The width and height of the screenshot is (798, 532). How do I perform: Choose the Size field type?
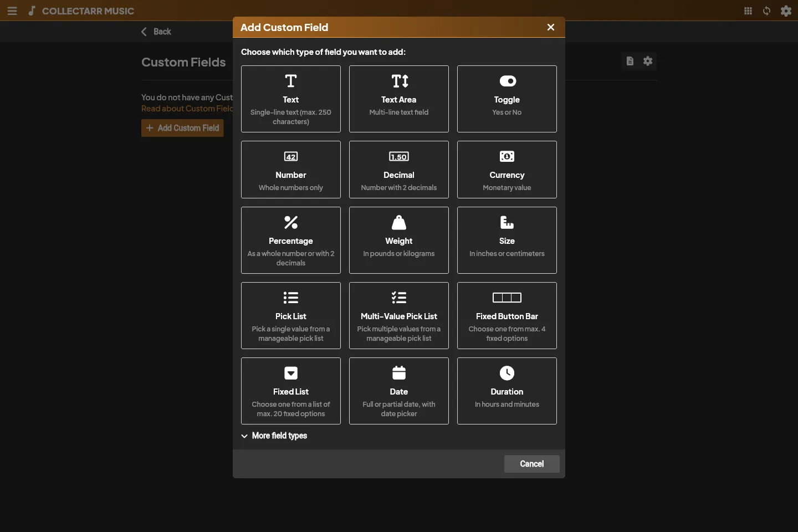click(507, 240)
